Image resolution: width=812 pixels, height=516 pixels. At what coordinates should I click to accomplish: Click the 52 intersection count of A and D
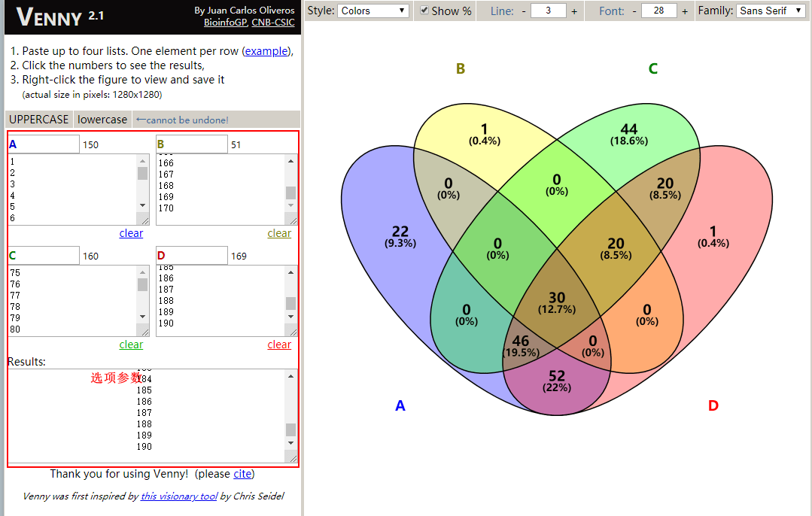click(557, 376)
